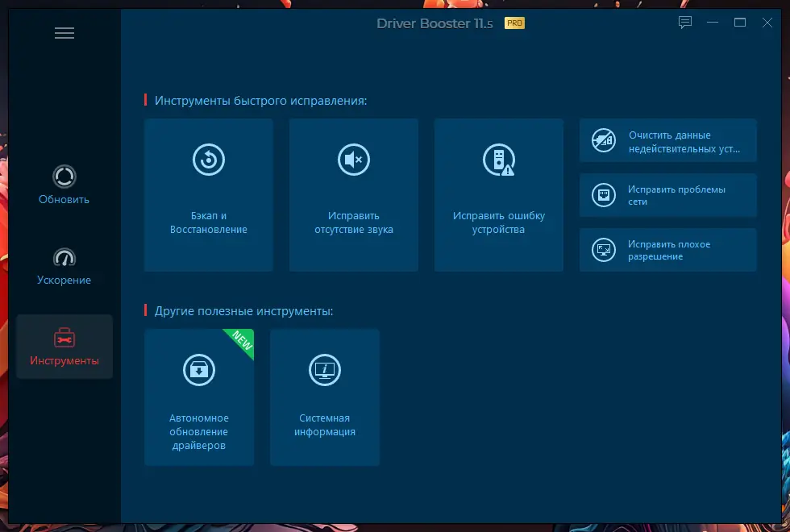Click the muted speaker fix-sound icon
This screenshot has width=790, height=532.
[354, 160]
